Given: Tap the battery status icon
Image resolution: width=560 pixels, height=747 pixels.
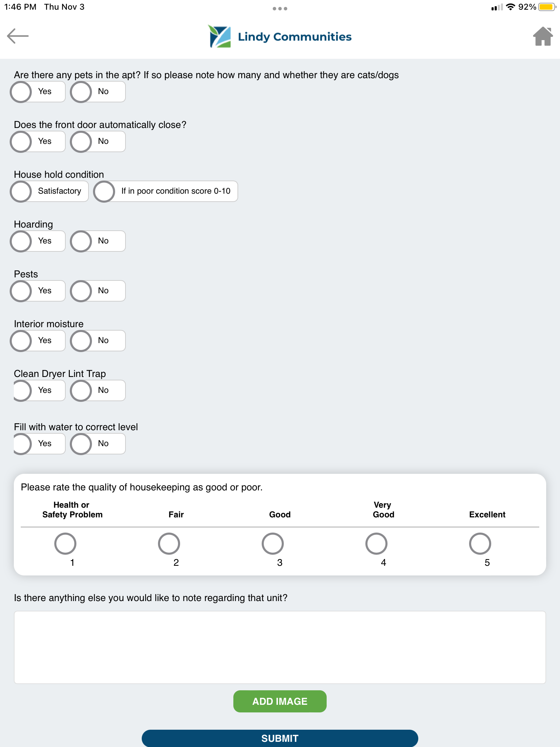Looking at the screenshot, I should pyautogui.click(x=547, y=7).
